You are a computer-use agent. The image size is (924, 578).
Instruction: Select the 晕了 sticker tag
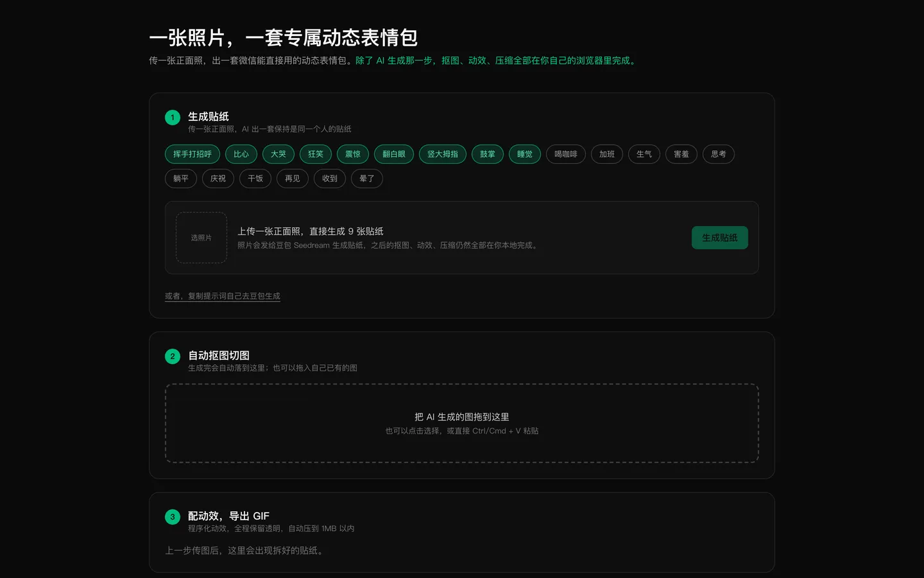tap(367, 179)
